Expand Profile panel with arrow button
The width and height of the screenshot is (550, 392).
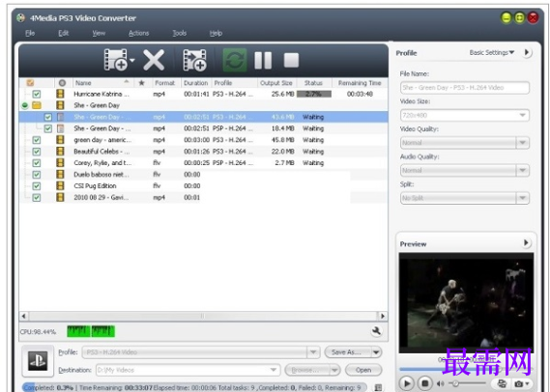tap(527, 52)
